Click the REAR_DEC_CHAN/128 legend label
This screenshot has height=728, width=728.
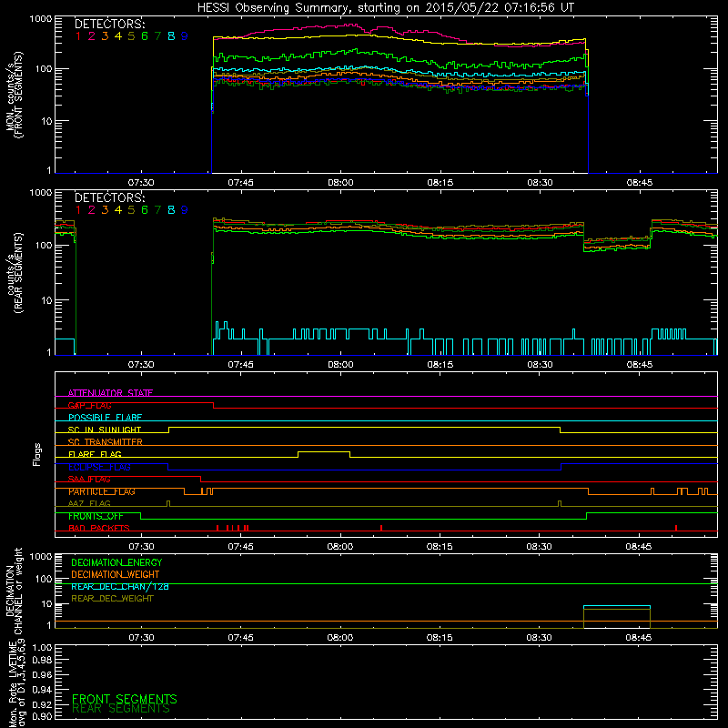tap(120, 586)
